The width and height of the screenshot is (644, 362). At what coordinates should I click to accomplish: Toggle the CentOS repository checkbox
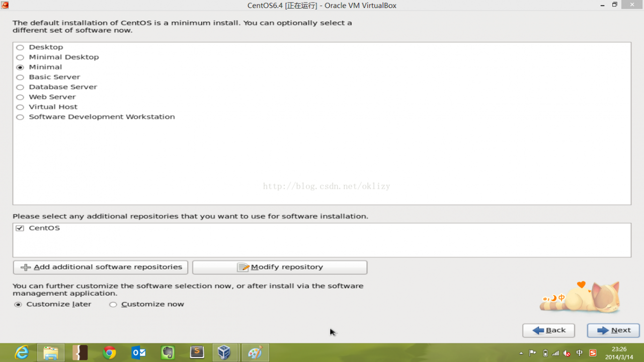(x=20, y=228)
